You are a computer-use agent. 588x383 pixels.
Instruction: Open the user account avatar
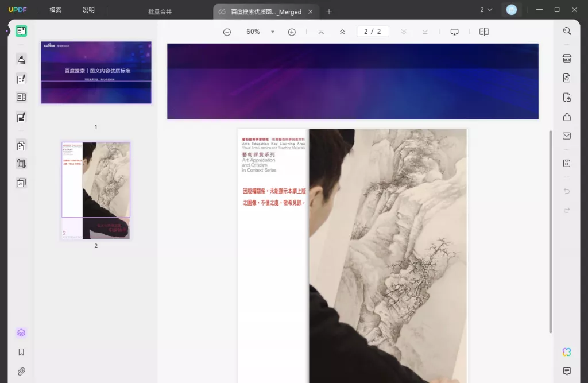pyautogui.click(x=512, y=10)
